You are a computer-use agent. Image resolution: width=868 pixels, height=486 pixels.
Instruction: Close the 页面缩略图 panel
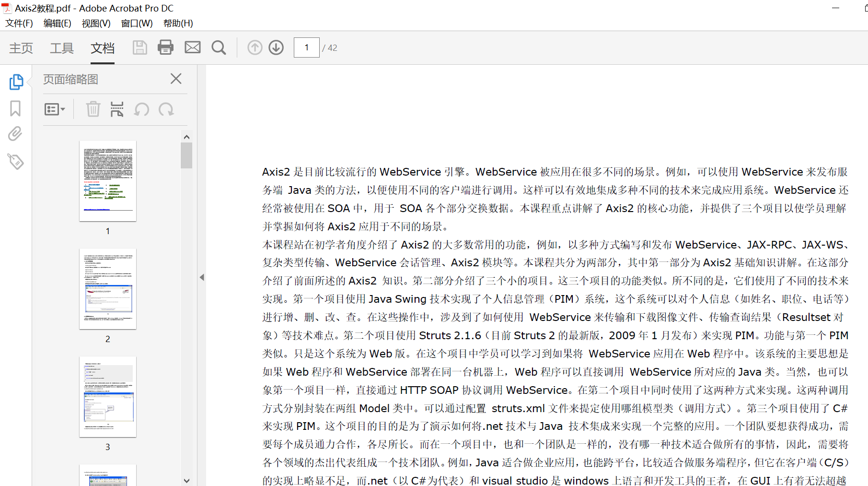(x=176, y=79)
